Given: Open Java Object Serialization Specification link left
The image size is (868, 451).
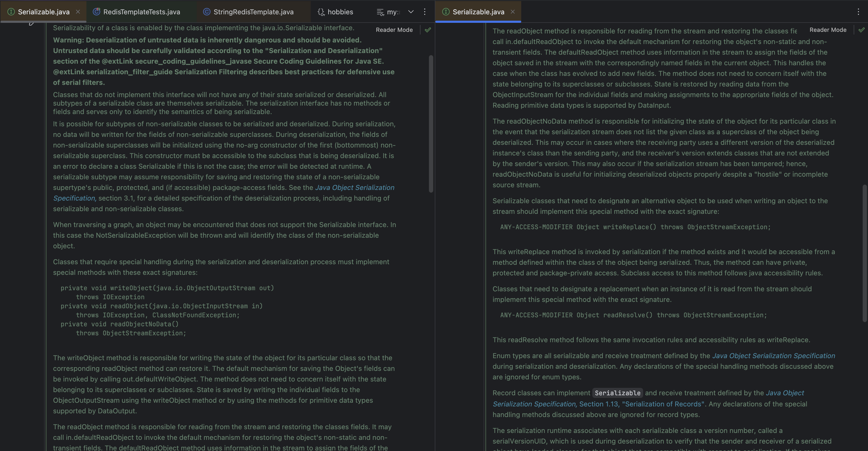Looking at the screenshot, I should coord(354,188).
